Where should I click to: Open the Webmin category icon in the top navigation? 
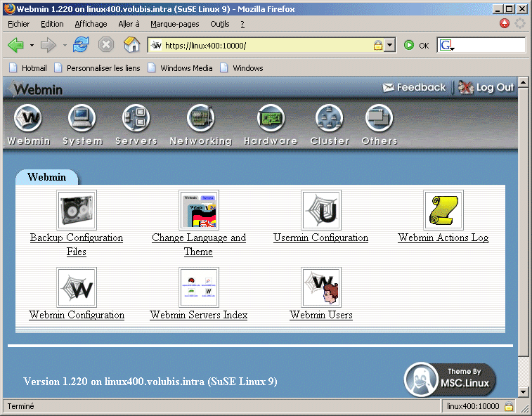pyautogui.click(x=28, y=118)
